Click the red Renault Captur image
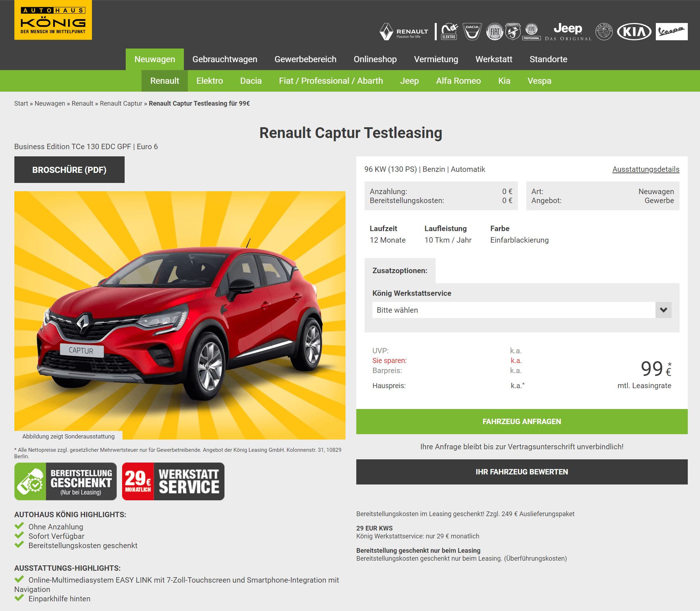The height and width of the screenshot is (611, 700). (x=180, y=315)
